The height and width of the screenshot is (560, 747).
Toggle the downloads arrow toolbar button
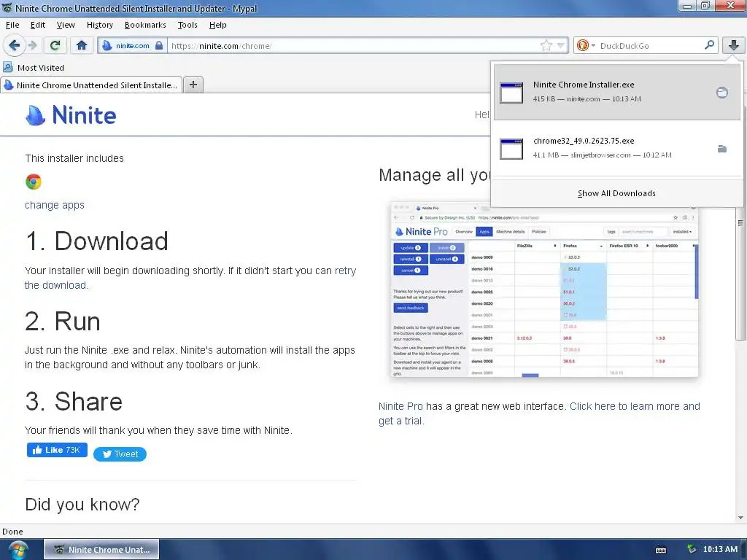tap(733, 45)
